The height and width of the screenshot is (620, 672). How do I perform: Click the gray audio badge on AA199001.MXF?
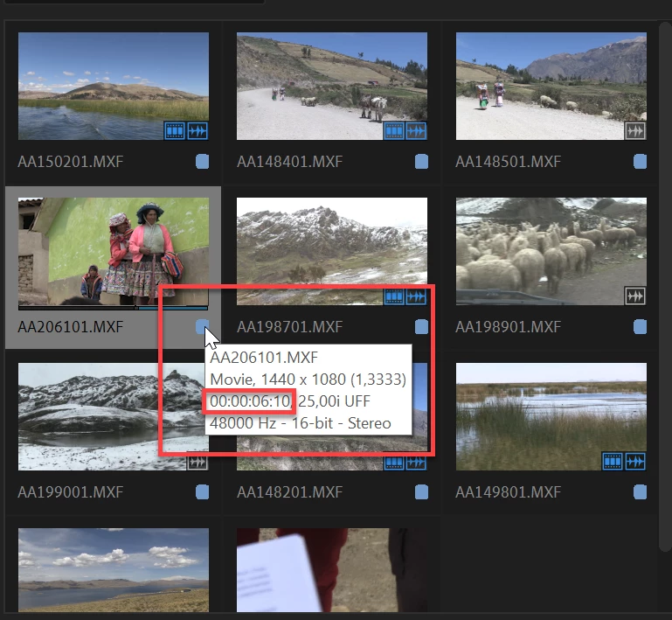tap(197, 463)
